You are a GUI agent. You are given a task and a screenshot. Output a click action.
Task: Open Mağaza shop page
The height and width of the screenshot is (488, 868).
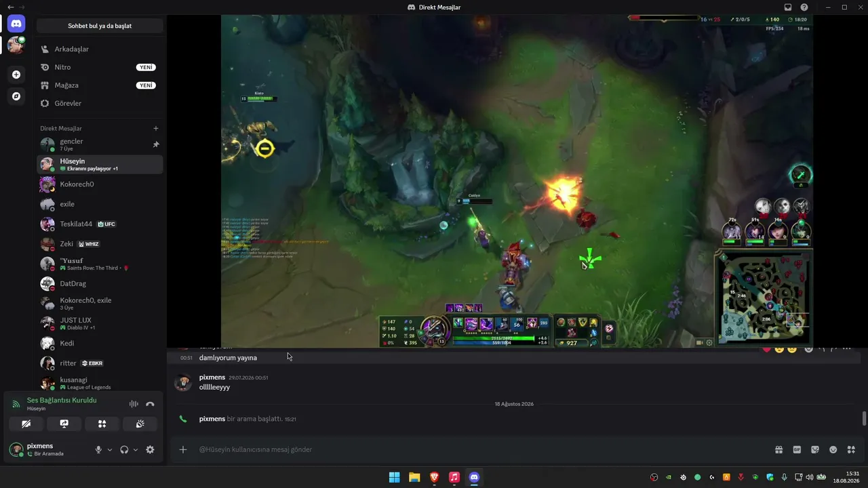100,85
